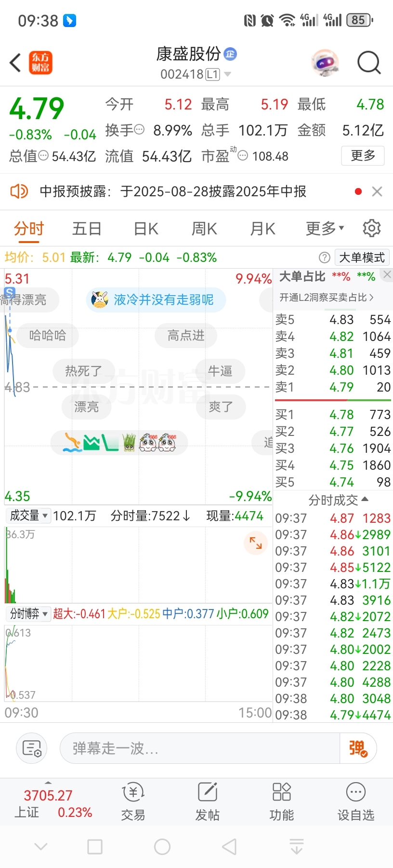
Task: Switch to the 分时 tab
Action: pos(29,229)
